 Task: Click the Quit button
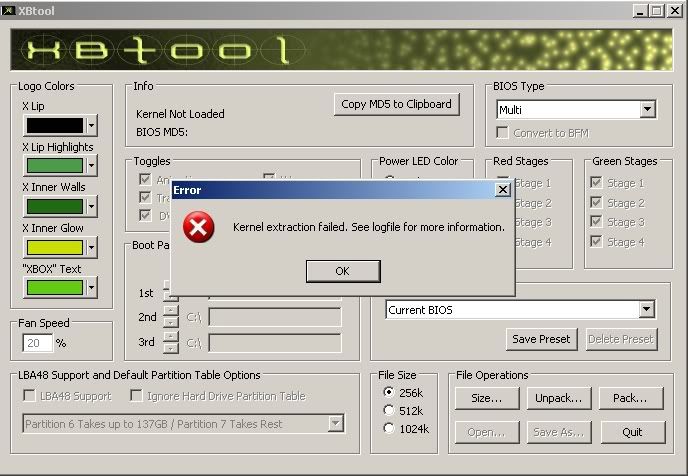click(x=630, y=432)
